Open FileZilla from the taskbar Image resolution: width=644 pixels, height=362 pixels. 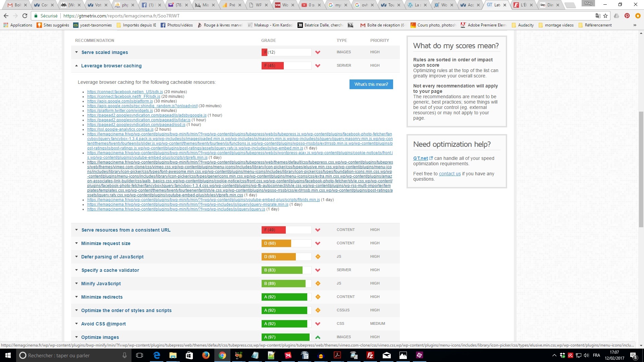370,355
